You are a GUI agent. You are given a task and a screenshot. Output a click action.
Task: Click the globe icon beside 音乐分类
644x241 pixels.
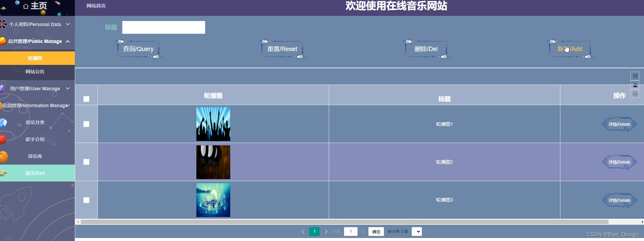(x=3, y=122)
